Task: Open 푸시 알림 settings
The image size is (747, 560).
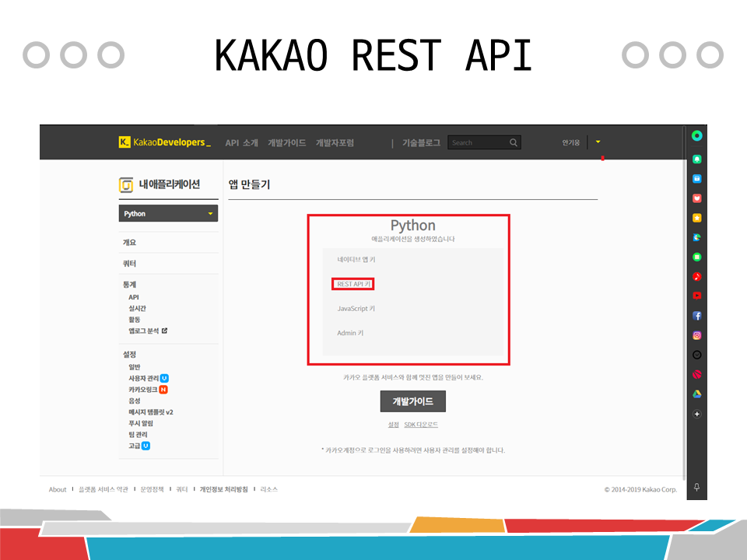Action: click(x=141, y=423)
